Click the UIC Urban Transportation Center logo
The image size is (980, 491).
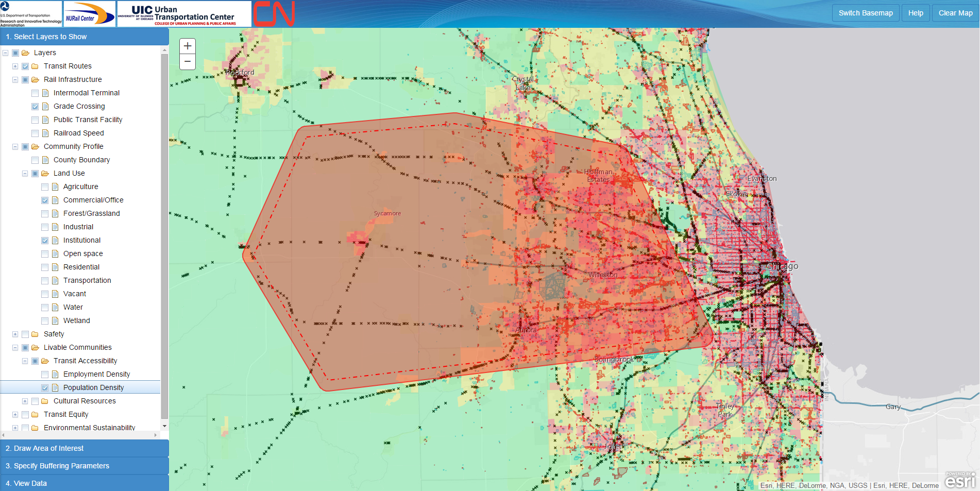184,14
